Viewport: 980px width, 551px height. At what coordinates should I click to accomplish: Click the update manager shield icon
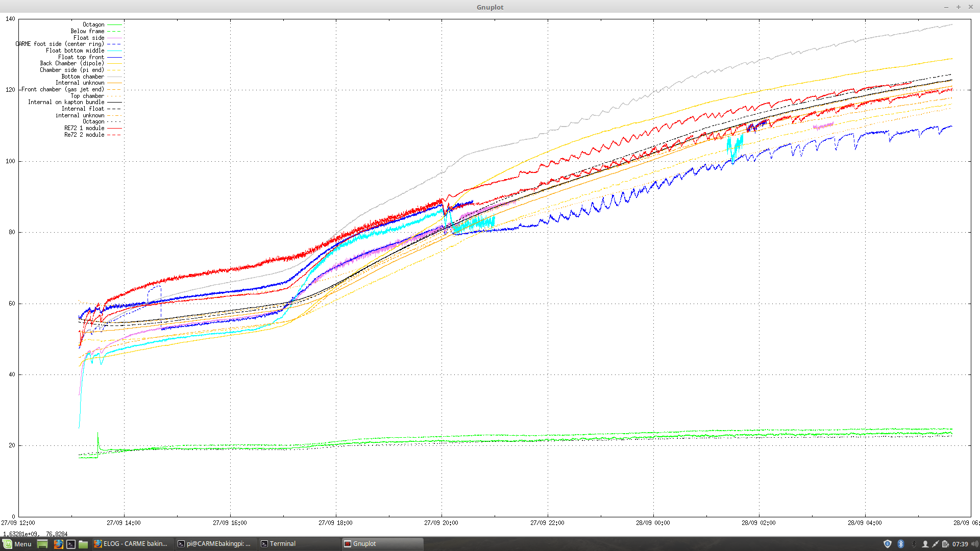(x=888, y=544)
